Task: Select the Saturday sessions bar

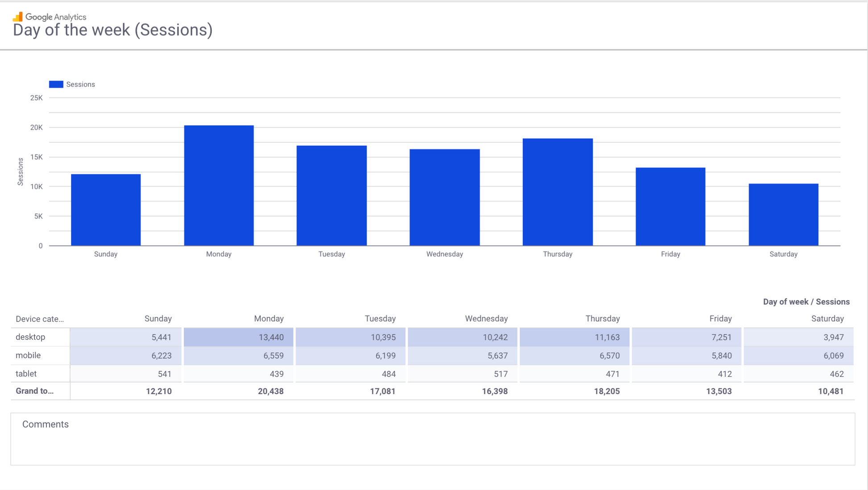Action: pos(783,214)
